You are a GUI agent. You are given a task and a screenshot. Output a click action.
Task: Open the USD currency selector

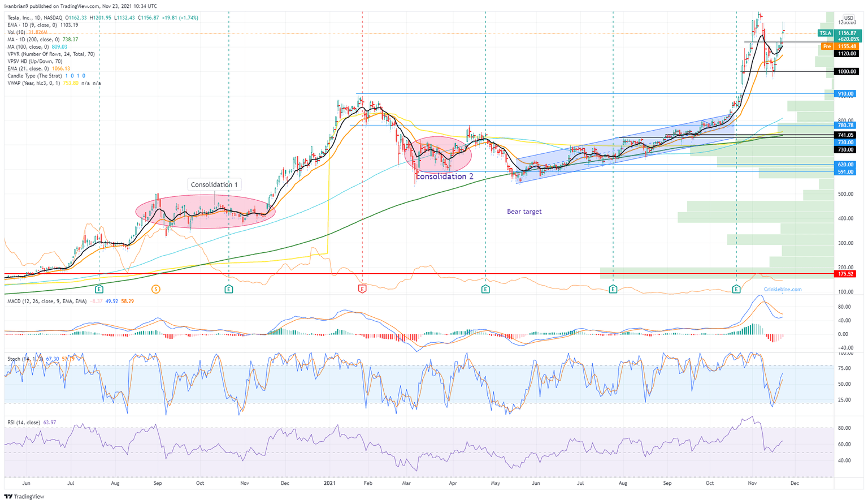coord(848,18)
